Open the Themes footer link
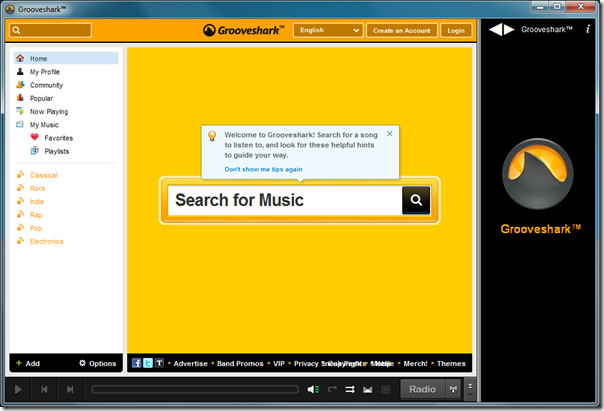This screenshot has height=411, width=604. coord(451,364)
